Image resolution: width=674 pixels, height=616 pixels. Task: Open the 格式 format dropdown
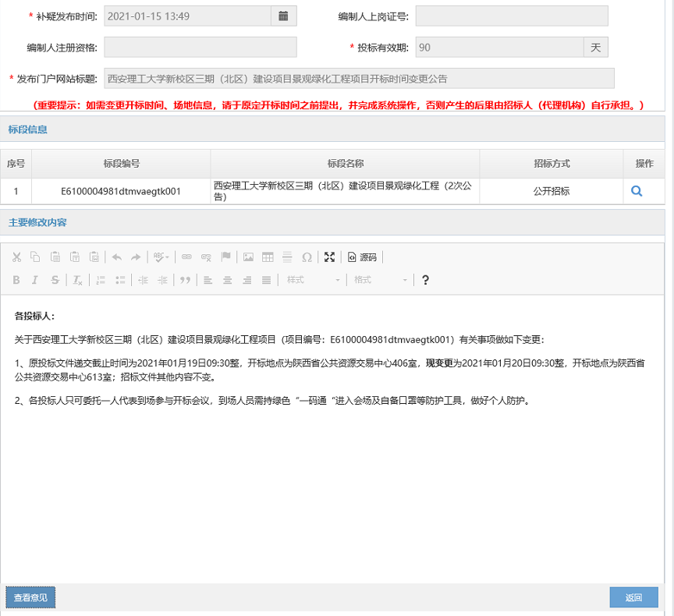tap(380, 280)
